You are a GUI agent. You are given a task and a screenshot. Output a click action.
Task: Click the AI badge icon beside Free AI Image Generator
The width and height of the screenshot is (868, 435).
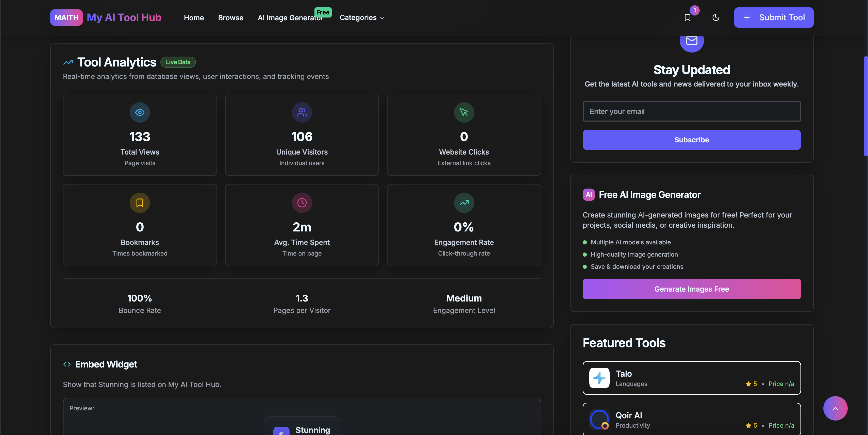pyautogui.click(x=589, y=195)
